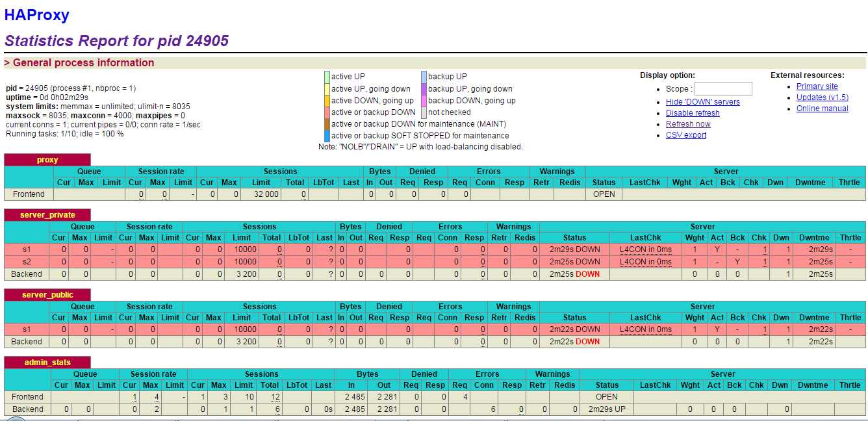Select the proxy section header
Viewport: 868px width, 421px height.
click(47, 160)
